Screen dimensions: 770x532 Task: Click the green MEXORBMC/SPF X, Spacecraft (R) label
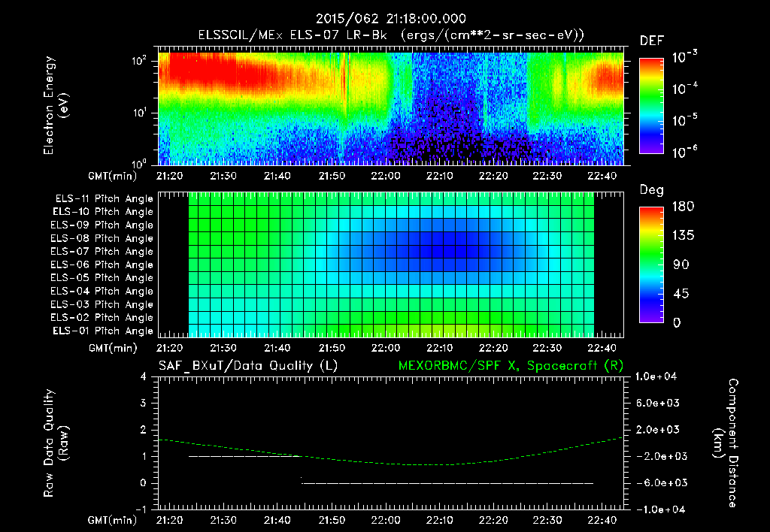(511, 366)
